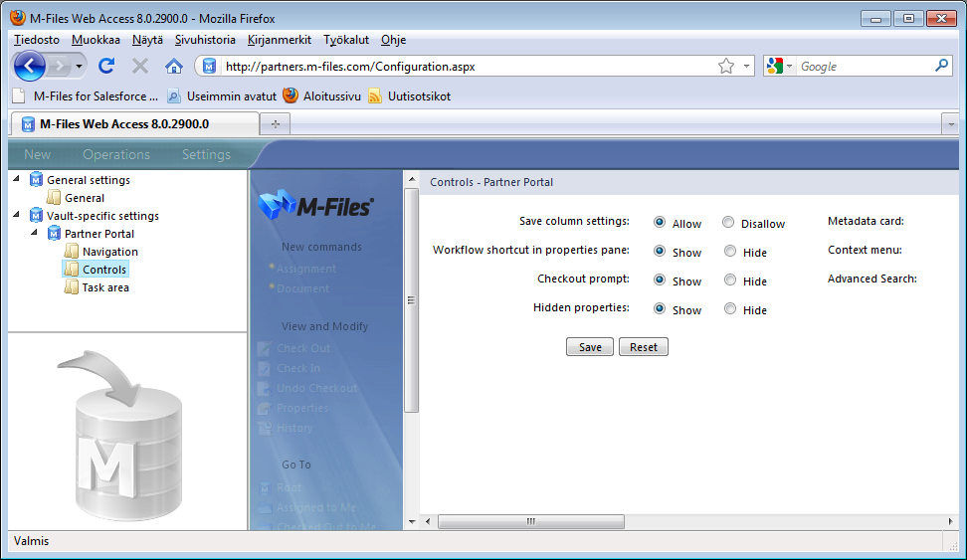The image size is (967, 560).
Task: Click the 'Controls - Partner Portal' heading
Action: click(x=491, y=182)
